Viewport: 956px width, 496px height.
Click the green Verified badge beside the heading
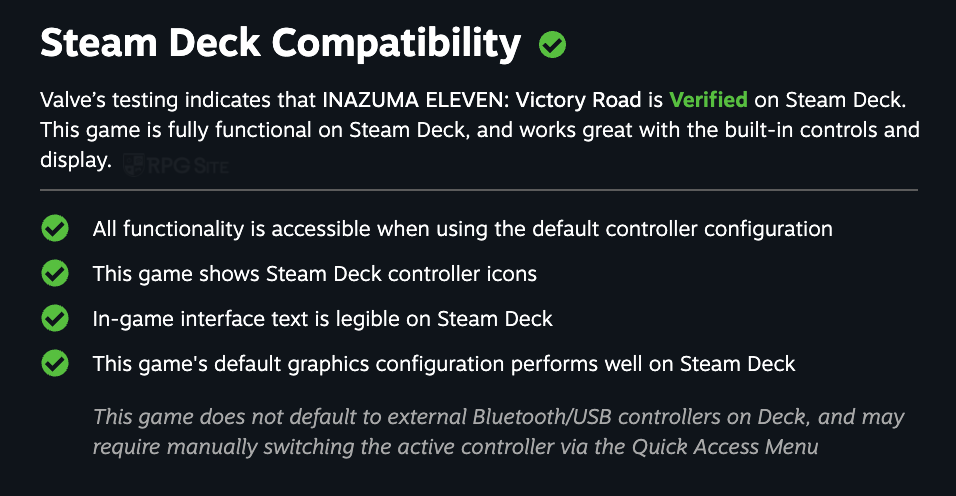pos(552,45)
